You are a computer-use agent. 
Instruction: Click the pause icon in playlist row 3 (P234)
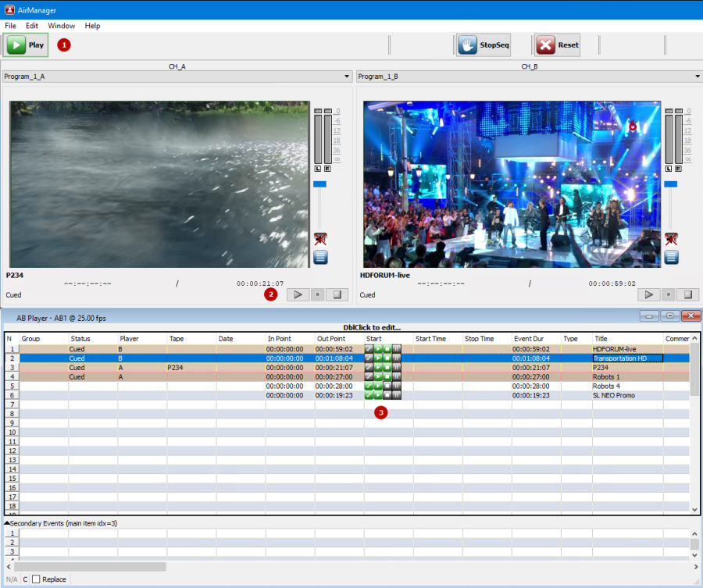click(397, 368)
